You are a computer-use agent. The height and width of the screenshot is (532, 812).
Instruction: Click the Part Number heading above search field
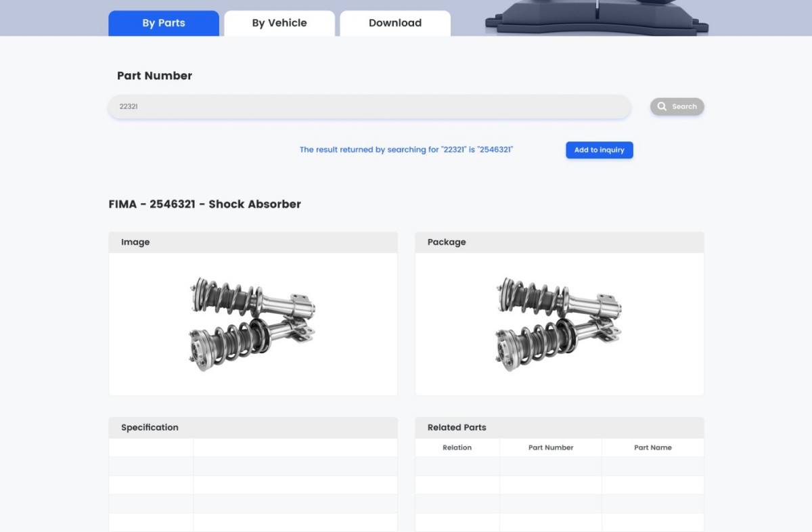[154, 76]
